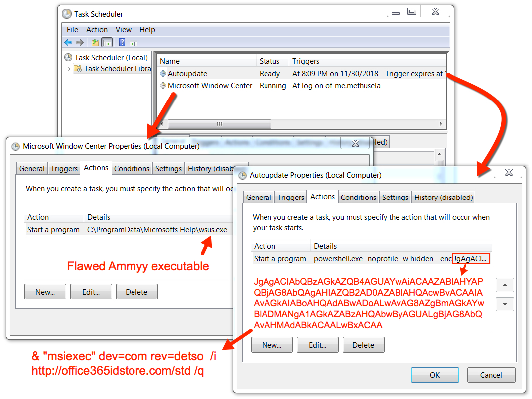
Task: Open General tab in Microsoft Window Center Properties
Action: (32, 169)
